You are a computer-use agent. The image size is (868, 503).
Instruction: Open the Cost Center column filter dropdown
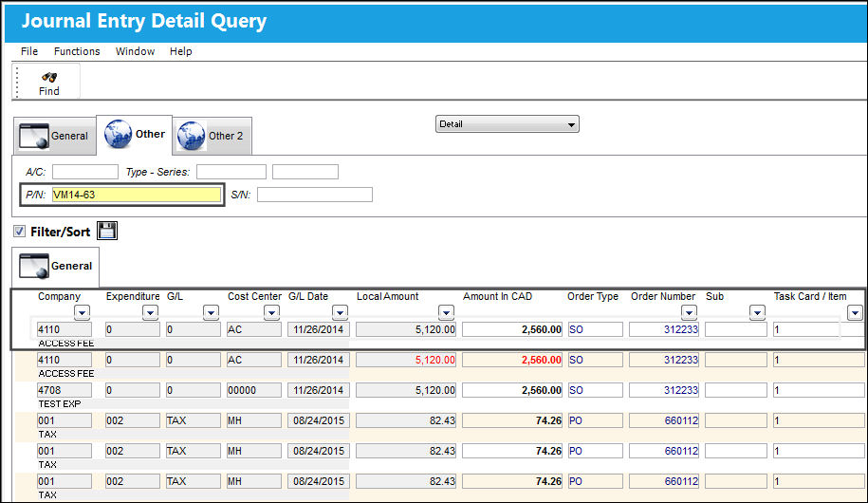(x=271, y=313)
